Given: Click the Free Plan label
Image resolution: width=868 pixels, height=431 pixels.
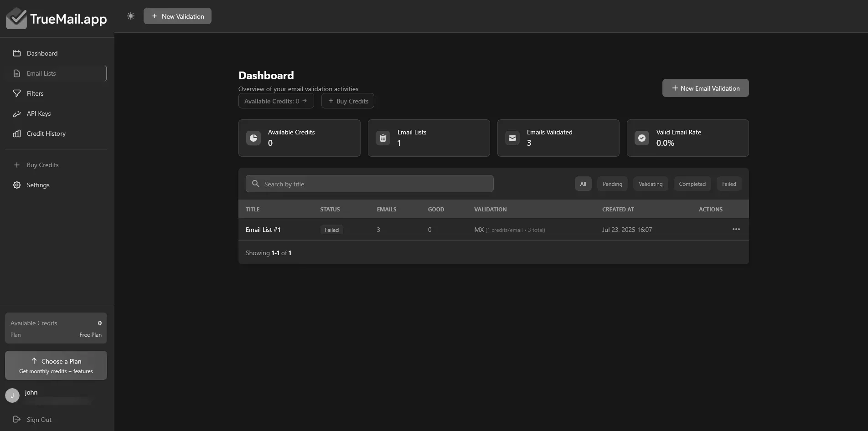Looking at the screenshot, I should pyautogui.click(x=90, y=335).
